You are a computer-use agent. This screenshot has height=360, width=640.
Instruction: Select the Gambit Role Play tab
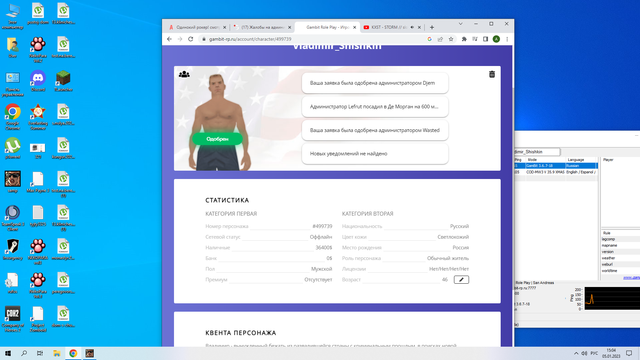click(327, 27)
